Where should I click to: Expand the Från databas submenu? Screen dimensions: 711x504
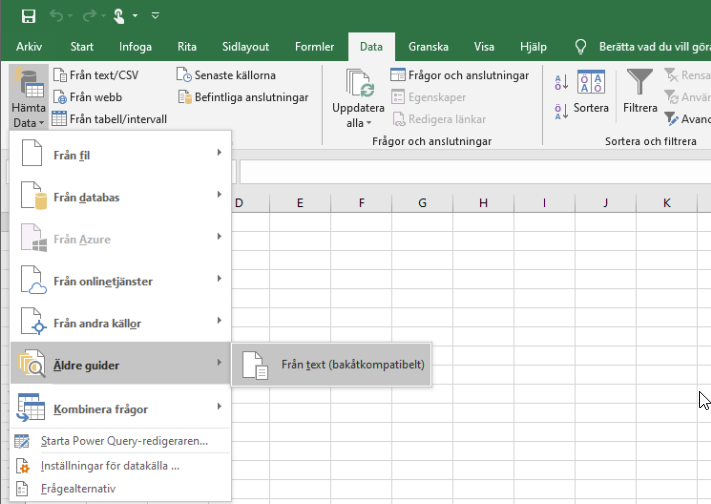120,197
